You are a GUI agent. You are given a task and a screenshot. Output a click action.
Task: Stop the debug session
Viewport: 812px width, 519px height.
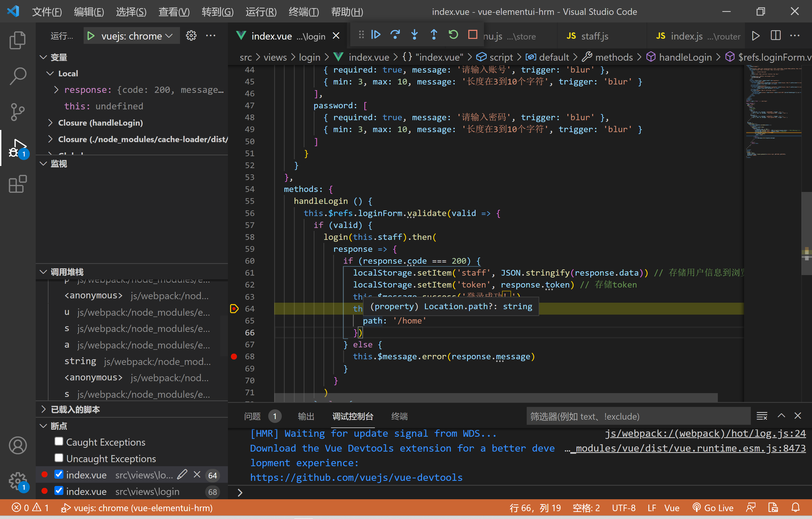pos(473,34)
